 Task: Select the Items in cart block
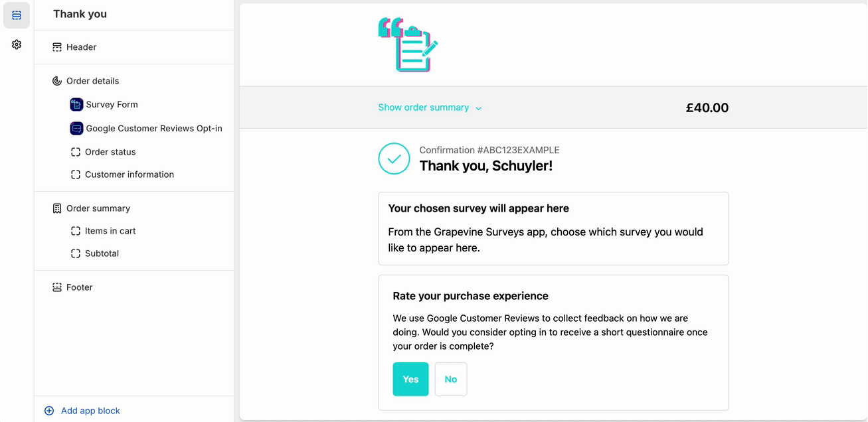(110, 231)
